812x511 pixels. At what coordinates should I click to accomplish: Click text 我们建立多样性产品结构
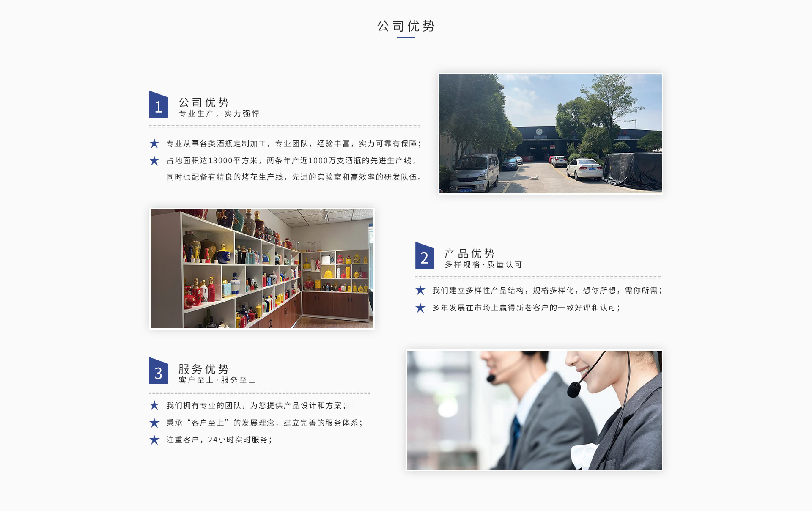(x=478, y=291)
